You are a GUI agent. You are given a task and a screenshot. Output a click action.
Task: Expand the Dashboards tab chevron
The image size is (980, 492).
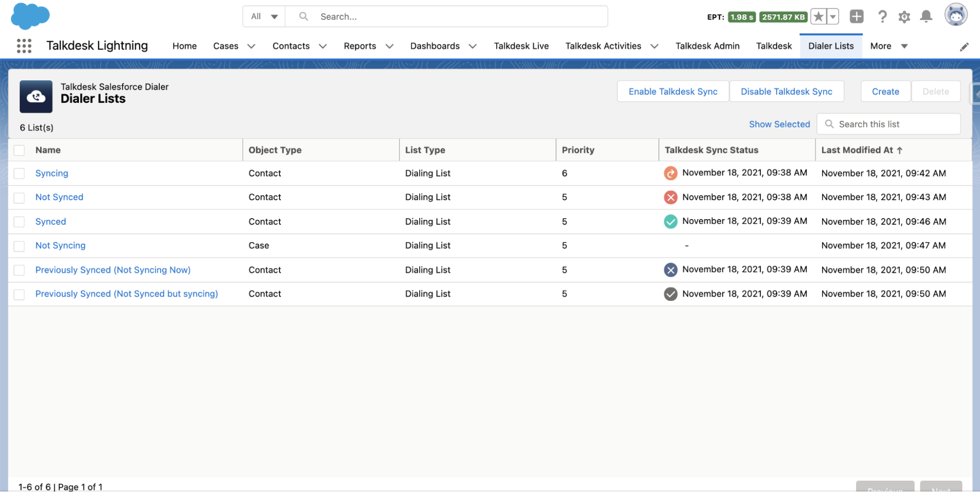tap(473, 46)
